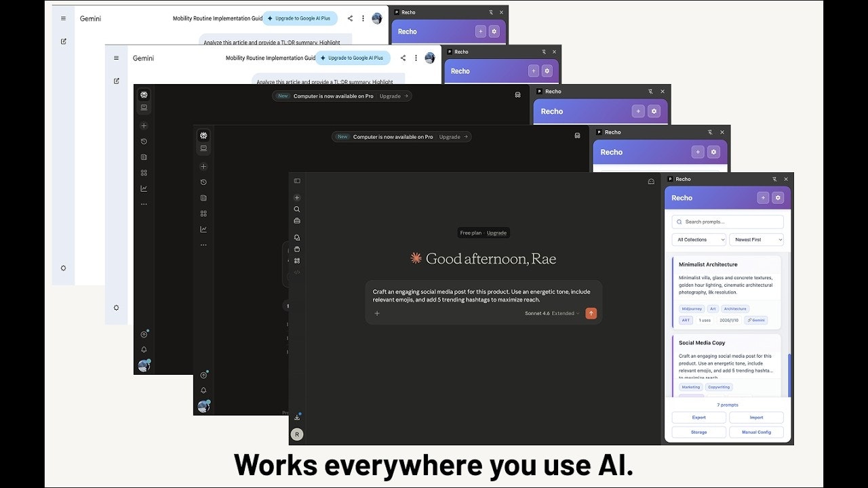Image resolution: width=868 pixels, height=488 pixels.
Task: Click Perplexity logo in rear dark window
Action: tap(144, 95)
